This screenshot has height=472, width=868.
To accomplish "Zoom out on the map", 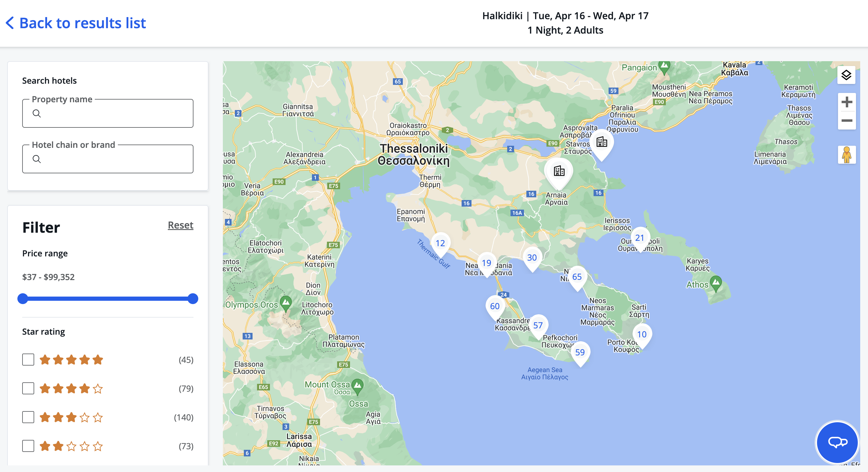I will pos(846,120).
